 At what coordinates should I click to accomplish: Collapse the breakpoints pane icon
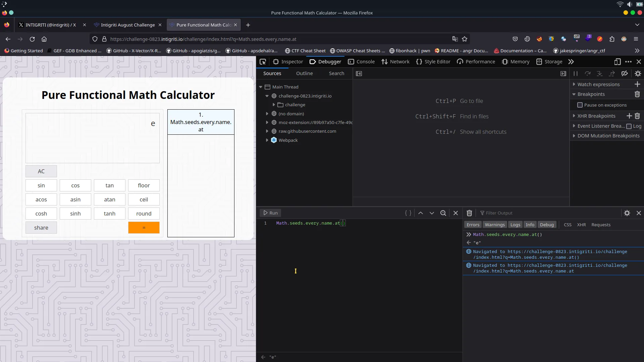pos(563,73)
